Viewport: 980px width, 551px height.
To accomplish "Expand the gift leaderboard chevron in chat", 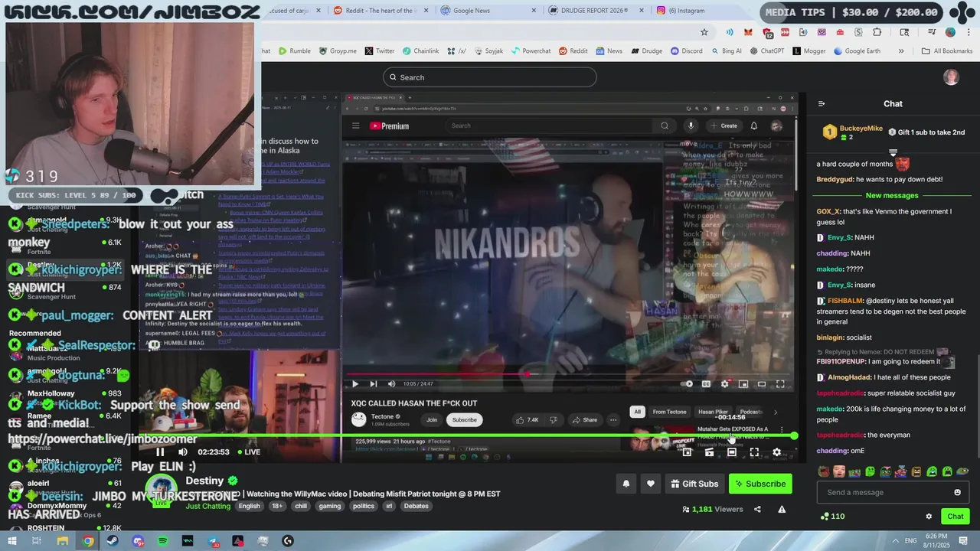I will tap(893, 153).
